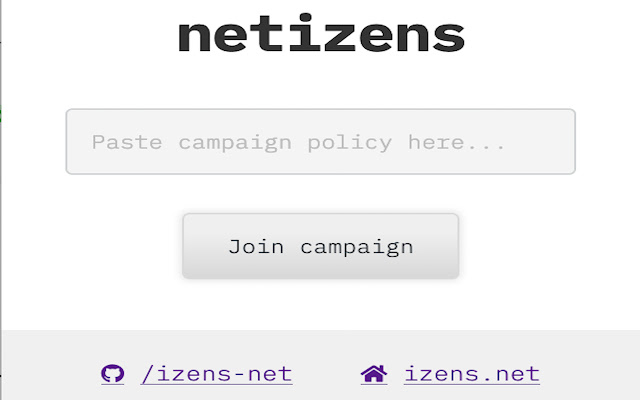Click the netizens title heading

point(321,33)
